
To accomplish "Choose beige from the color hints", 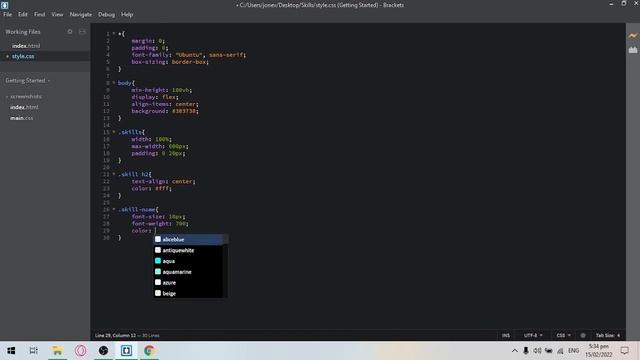I will [189, 293].
